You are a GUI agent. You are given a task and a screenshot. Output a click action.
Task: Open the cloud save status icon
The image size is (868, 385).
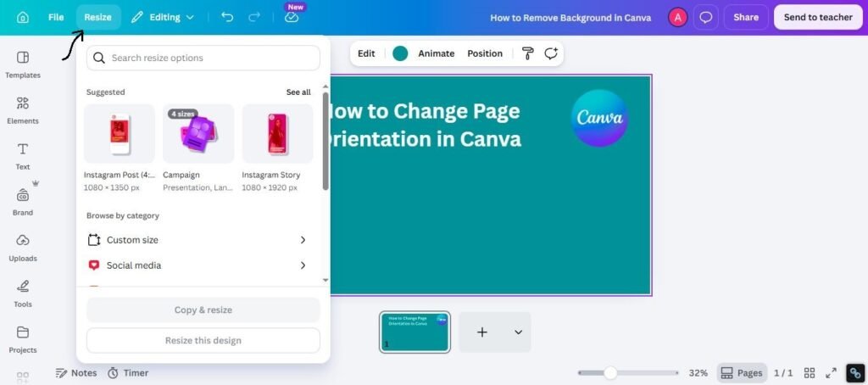[292, 17]
